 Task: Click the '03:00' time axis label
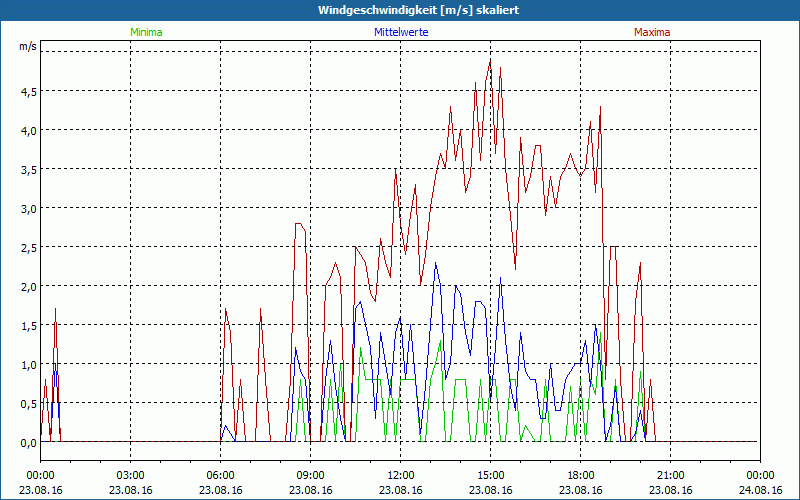tap(131, 476)
